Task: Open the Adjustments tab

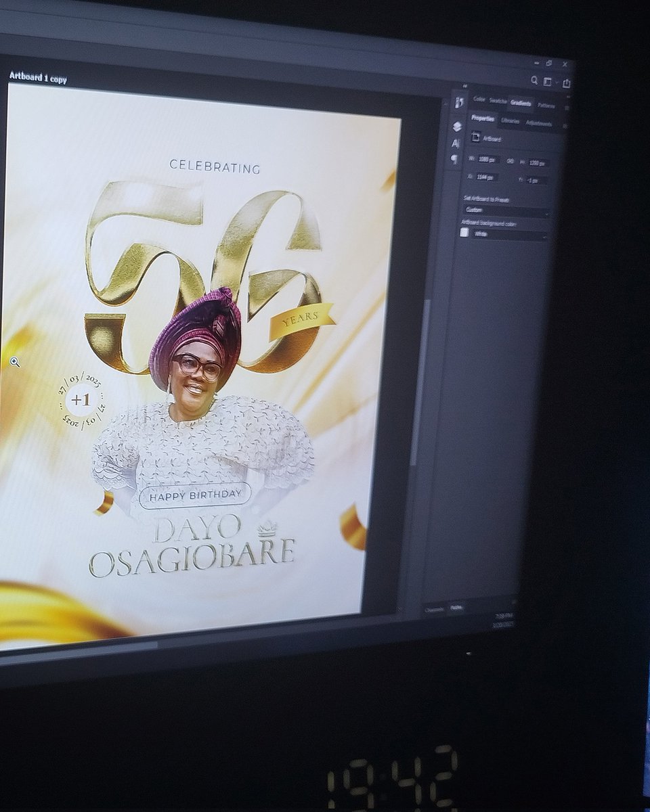Action: [x=539, y=124]
